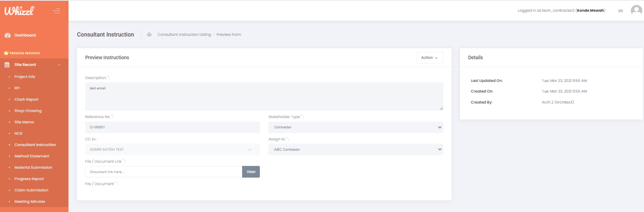
Task: Click the Site Record calendar icon
Action: point(7,65)
